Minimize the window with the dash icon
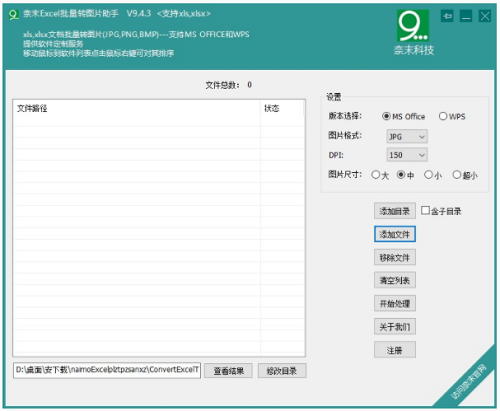 (466, 16)
